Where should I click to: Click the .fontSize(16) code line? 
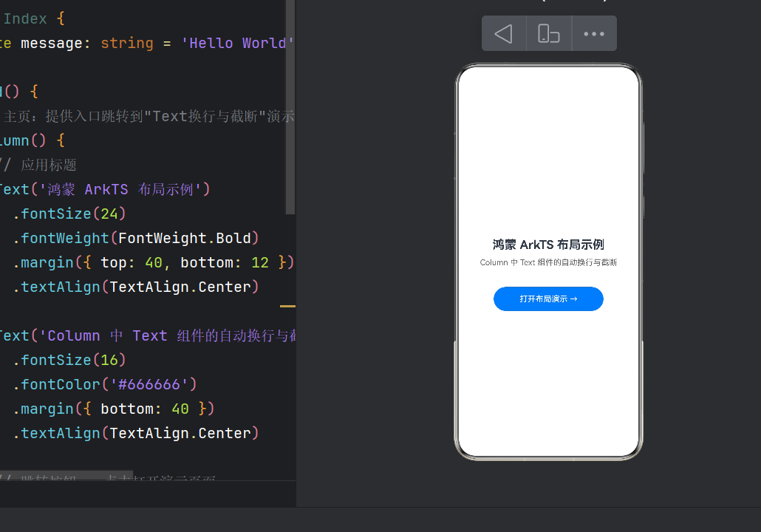pyautogui.click(x=69, y=360)
